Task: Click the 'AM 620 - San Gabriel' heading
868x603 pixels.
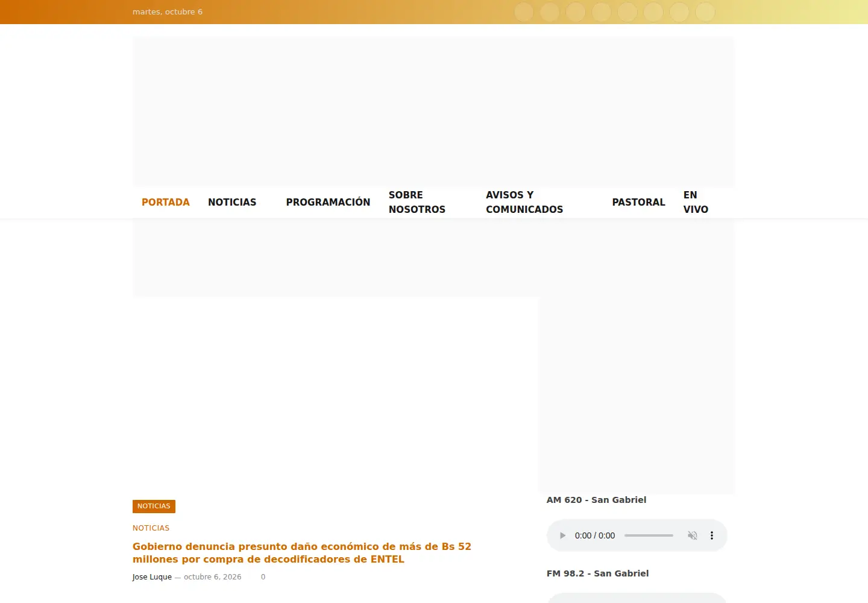Action: pyautogui.click(x=596, y=500)
